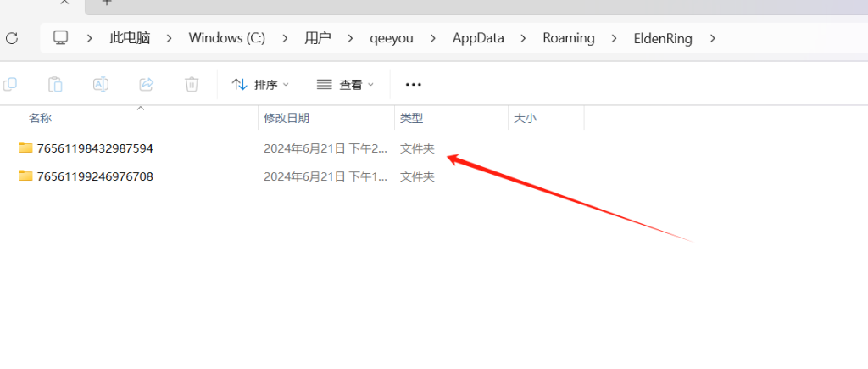
Task: Navigate to 此电脑 in address bar
Action: pos(130,38)
